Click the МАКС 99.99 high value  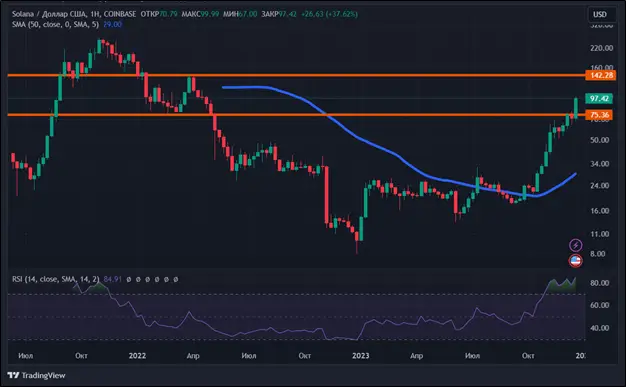pos(200,14)
